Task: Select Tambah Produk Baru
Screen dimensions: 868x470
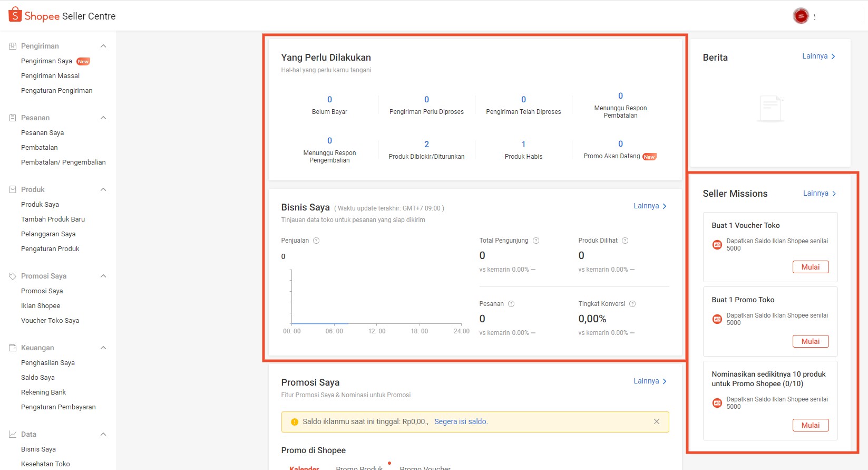Action: [53, 219]
